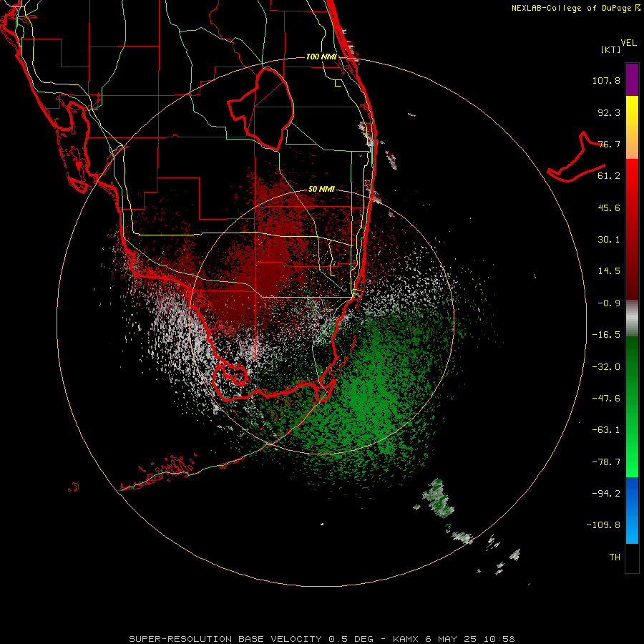Select the -63.1 scale value
This screenshot has width=644, height=644.
click(x=606, y=430)
